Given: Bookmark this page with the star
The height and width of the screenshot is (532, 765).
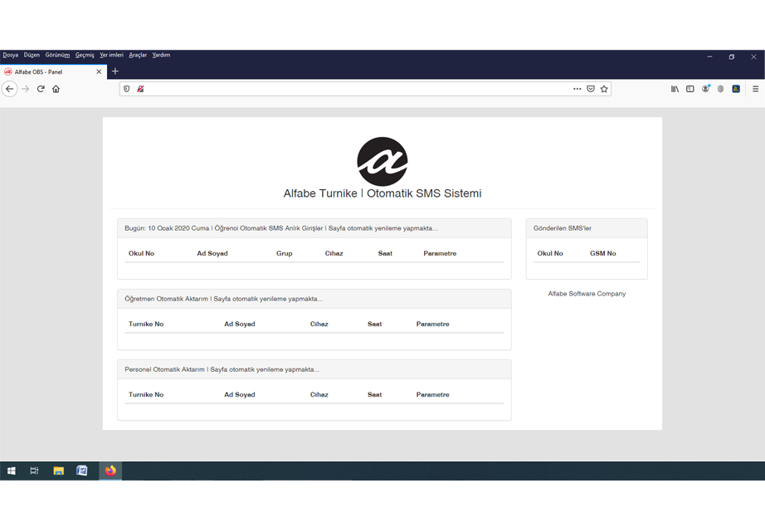Looking at the screenshot, I should click(604, 89).
